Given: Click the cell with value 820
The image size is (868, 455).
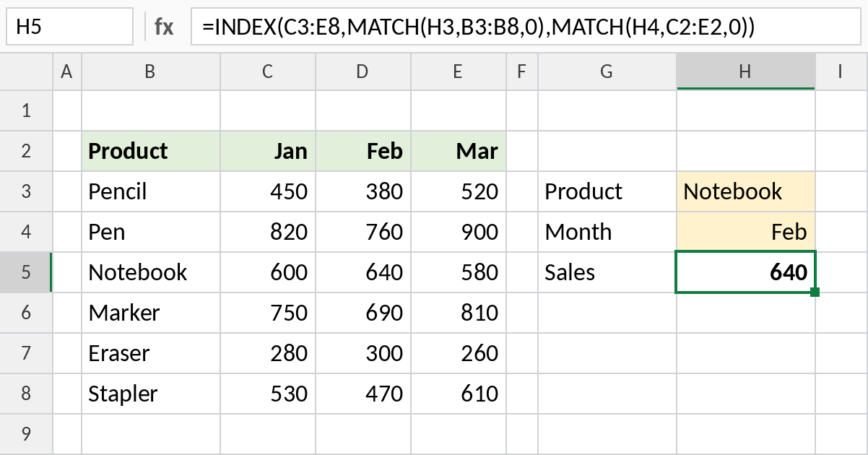Looking at the screenshot, I should (x=268, y=232).
